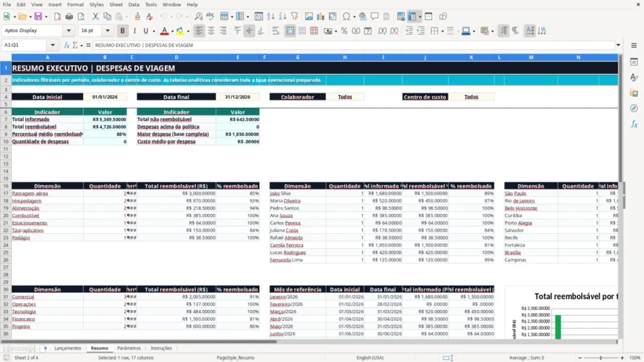Apply the red font color

(164, 31)
